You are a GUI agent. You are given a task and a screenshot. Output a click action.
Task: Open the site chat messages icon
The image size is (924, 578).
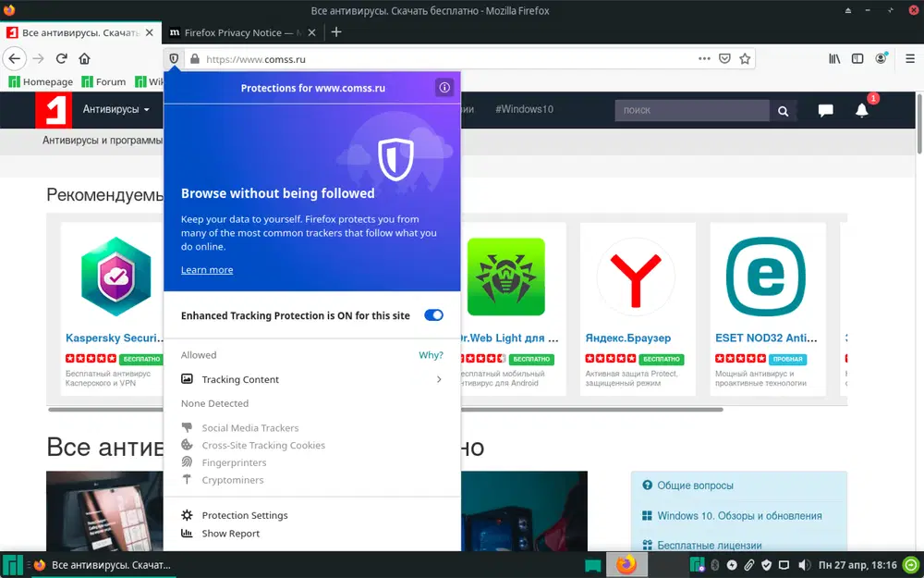[825, 110]
